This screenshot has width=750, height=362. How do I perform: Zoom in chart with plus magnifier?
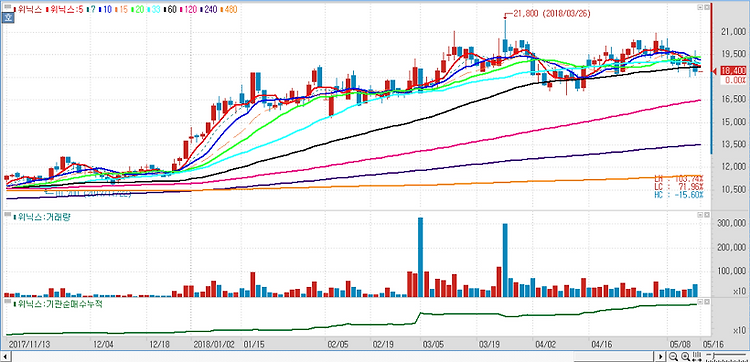pos(685,356)
